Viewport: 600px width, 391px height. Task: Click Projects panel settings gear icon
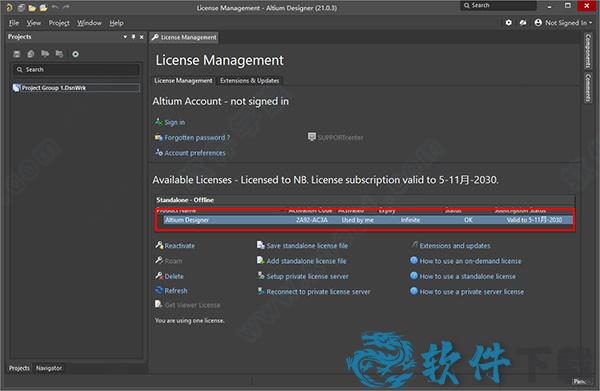pos(75,54)
